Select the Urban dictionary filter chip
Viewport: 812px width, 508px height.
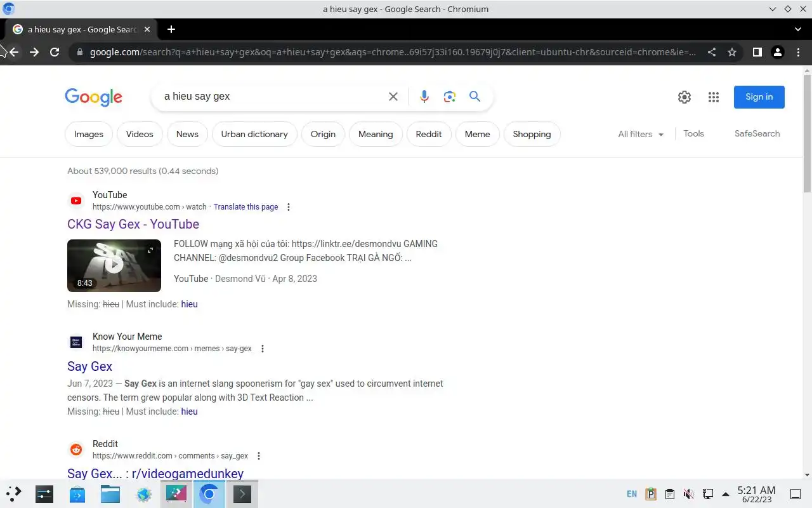pos(254,134)
